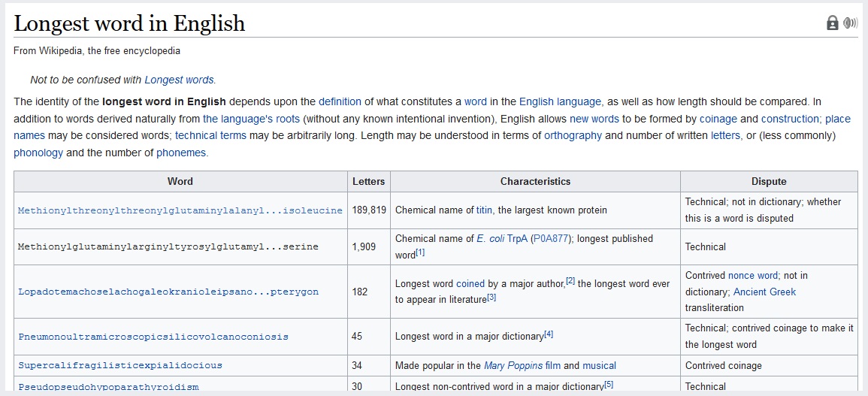Open the 'English language' article link
The image size is (868, 396).
pos(560,102)
